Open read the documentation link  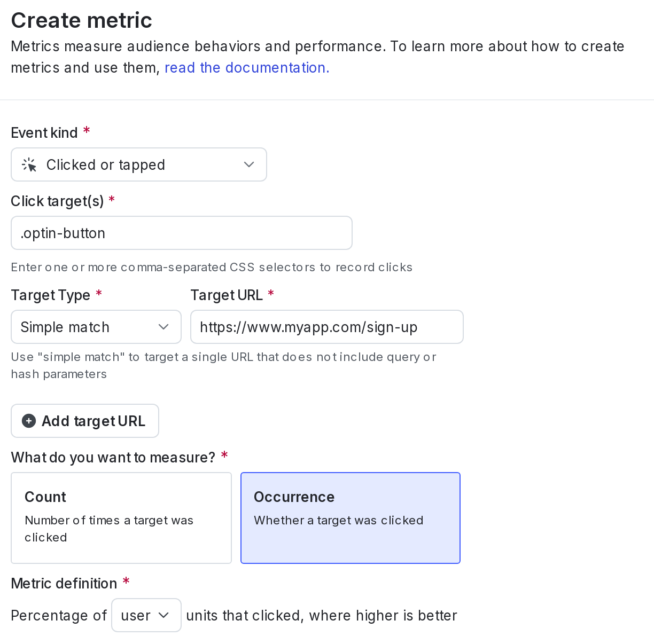[x=246, y=67]
